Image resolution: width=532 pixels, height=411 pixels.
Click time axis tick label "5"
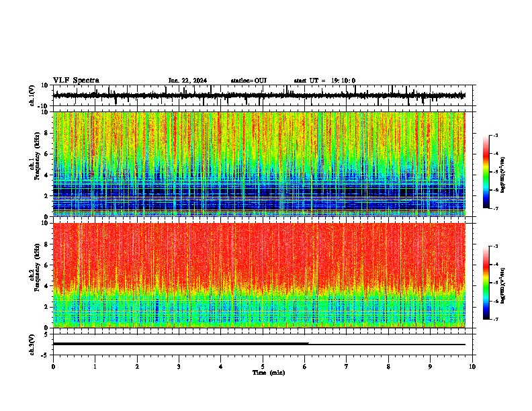click(x=263, y=367)
